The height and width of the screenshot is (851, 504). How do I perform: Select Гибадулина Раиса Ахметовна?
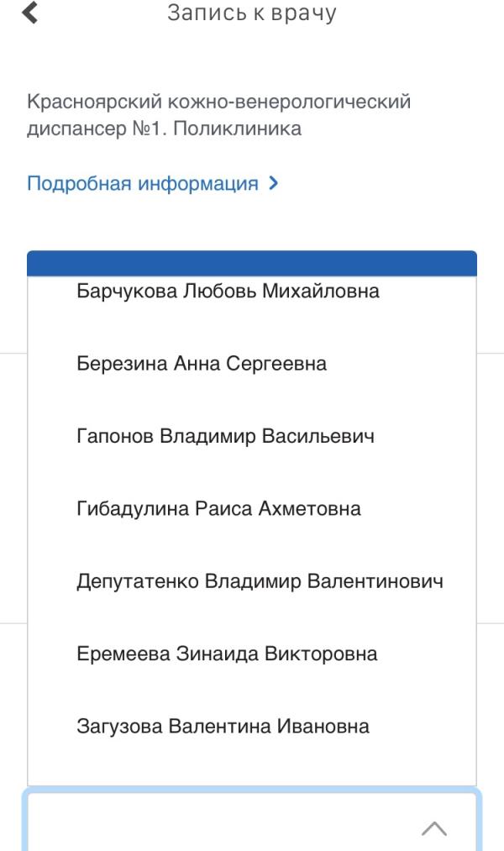click(x=252, y=509)
